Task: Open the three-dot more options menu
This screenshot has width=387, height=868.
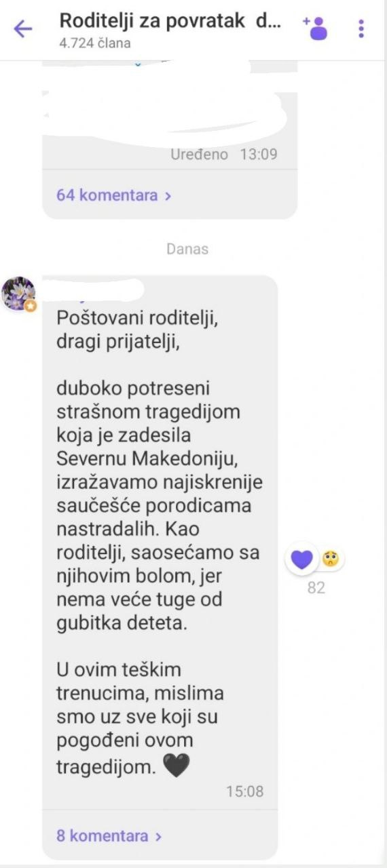Action: [x=361, y=28]
